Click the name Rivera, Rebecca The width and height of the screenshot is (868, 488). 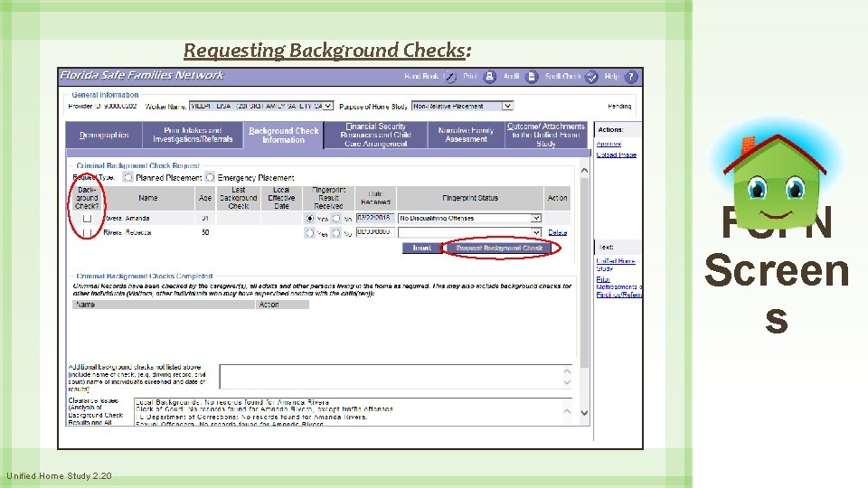tap(127, 233)
